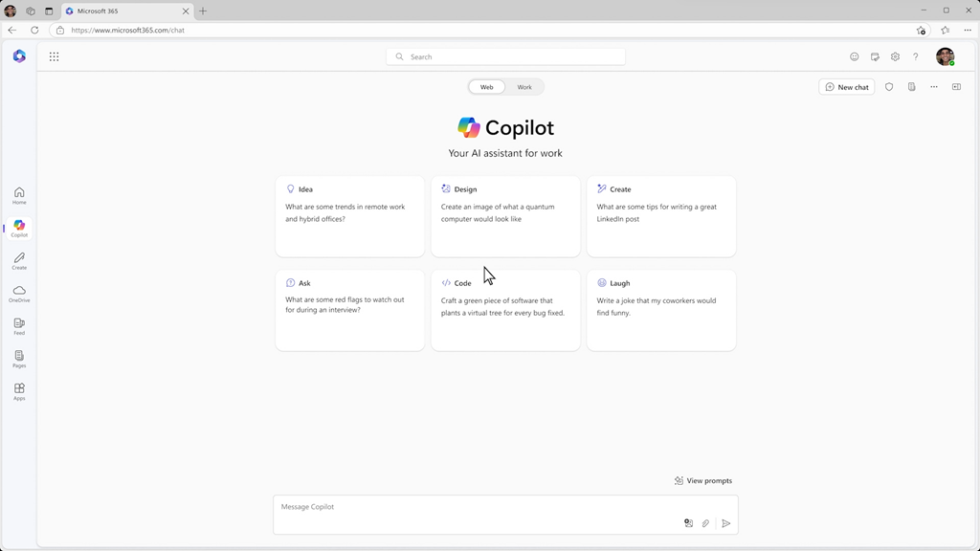Screen dimensions: 980x551
Task: Click the notes icon next to smiley
Action: pyautogui.click(x=875, y=56)
